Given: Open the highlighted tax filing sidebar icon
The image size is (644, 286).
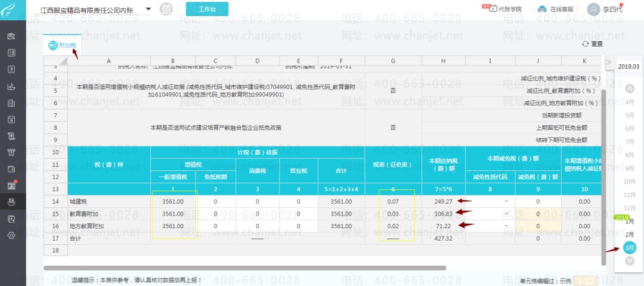Looking at the screenshot, I should tap(11, 202).
